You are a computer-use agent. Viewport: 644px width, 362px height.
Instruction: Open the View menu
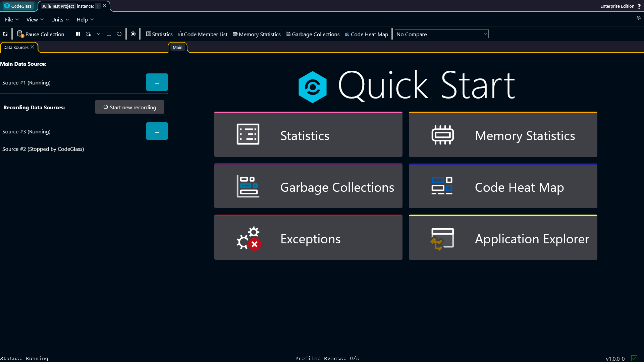click(35, 19)
